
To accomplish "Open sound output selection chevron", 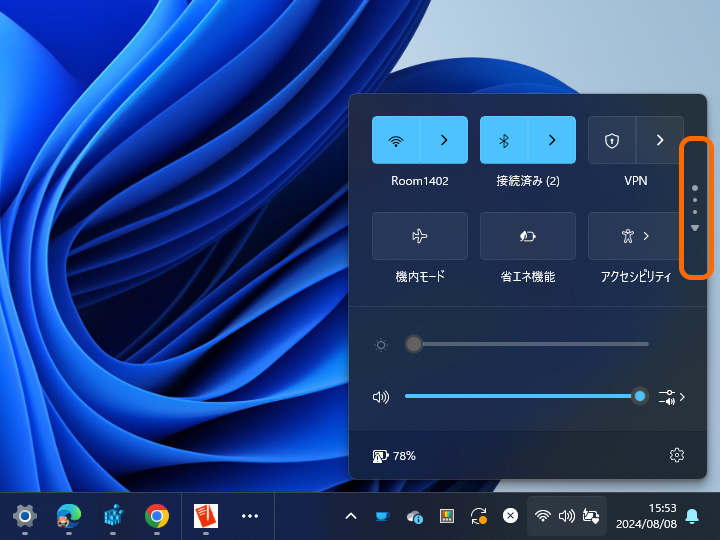I will tap(672, 397).
